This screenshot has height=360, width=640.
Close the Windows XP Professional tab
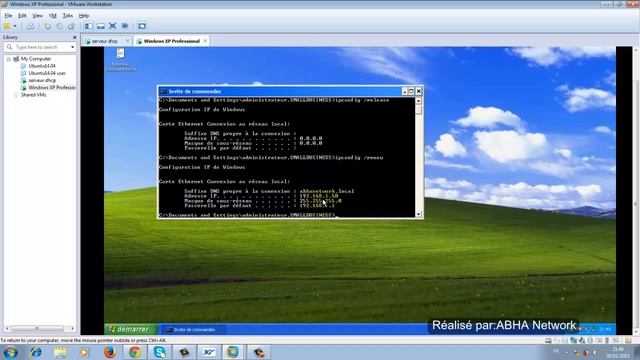(205, 41)
